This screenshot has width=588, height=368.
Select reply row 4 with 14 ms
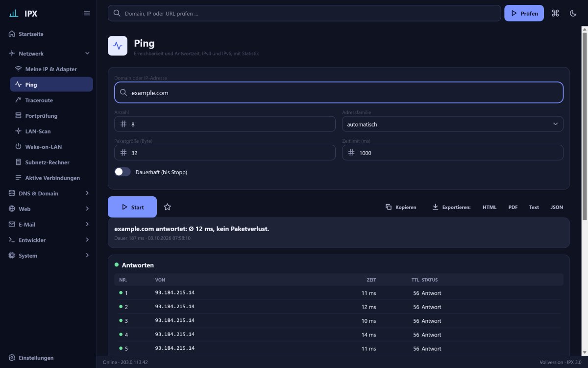[x=339, y=335]
